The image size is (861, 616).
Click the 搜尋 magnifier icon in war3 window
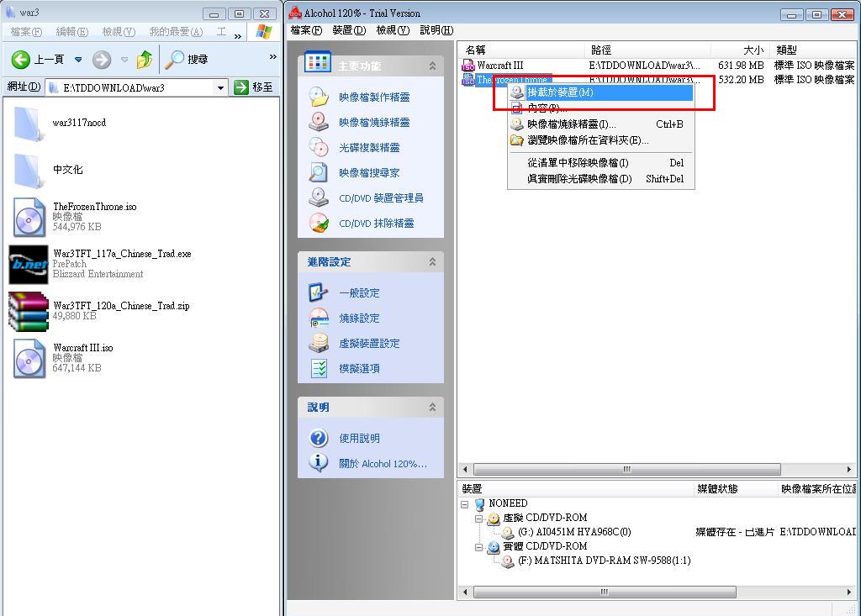[x=174, y=60]
